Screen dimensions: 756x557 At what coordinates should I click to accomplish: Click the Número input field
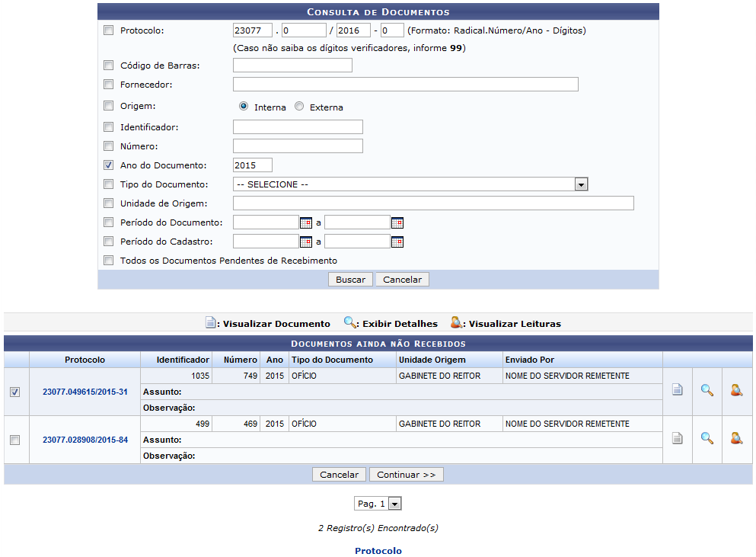point(298,146)
